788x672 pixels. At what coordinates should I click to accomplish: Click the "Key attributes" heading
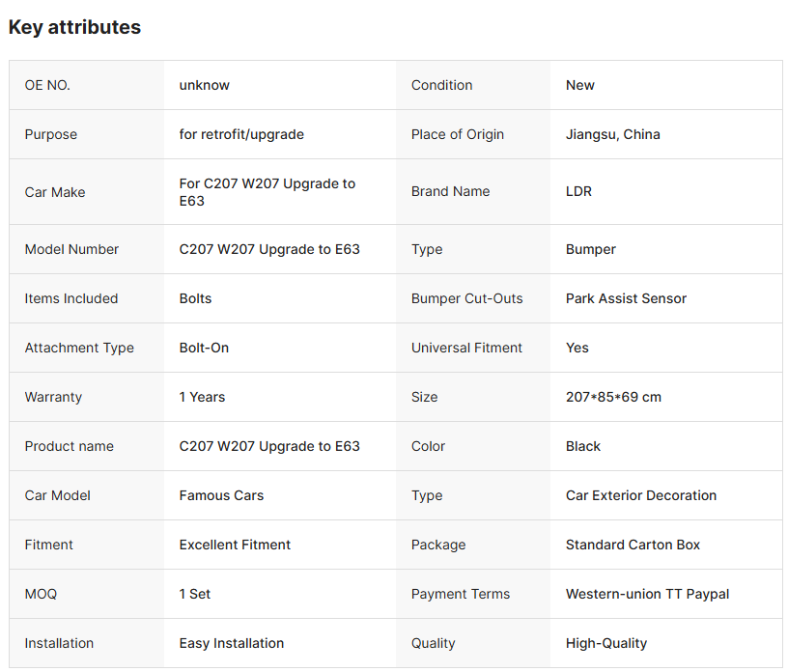(74, 27)
